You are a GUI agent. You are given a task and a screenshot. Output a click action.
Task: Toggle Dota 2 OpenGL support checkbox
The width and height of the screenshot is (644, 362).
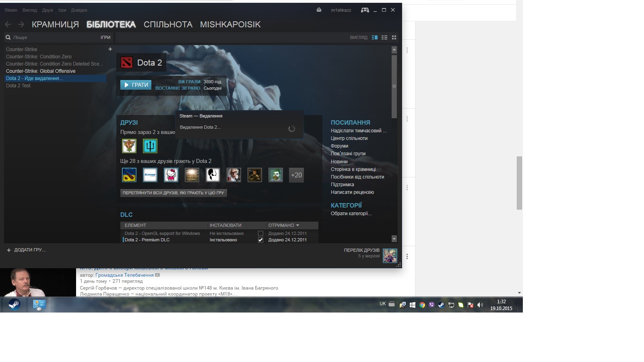[x=260, y=234]
